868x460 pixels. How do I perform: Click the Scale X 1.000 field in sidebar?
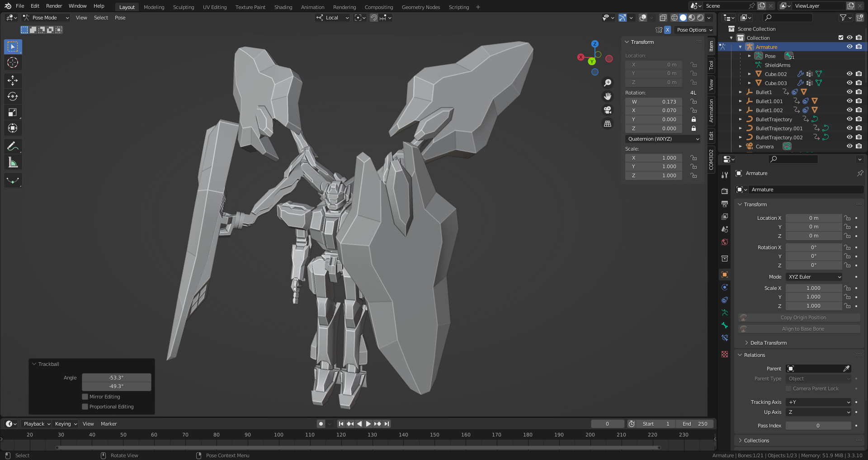654,158
